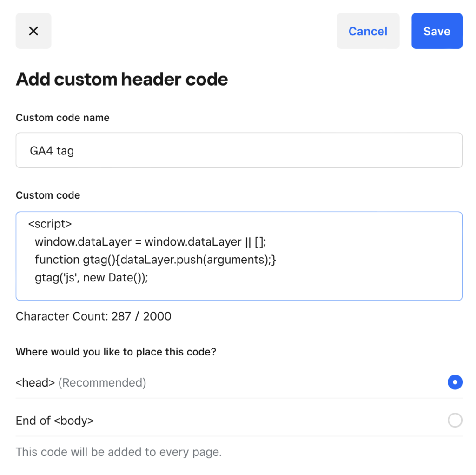Focus the Custom code name input field
The height and width of the screenshot is (475, 476).
239,151
